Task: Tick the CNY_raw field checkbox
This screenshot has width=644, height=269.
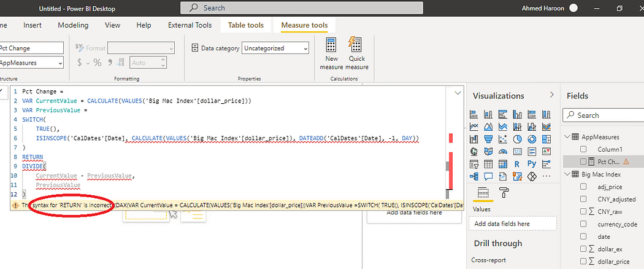Action: [583, 211]
